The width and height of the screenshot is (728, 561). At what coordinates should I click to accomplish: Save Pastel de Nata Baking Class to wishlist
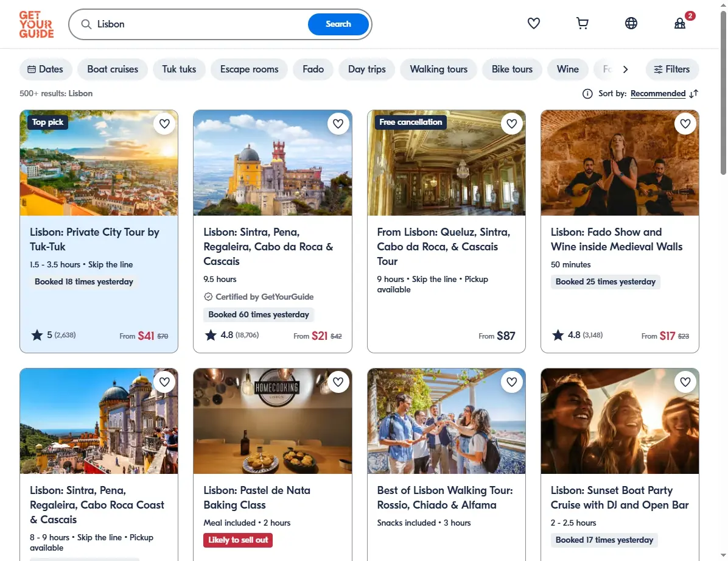click(x=338, y=381)
